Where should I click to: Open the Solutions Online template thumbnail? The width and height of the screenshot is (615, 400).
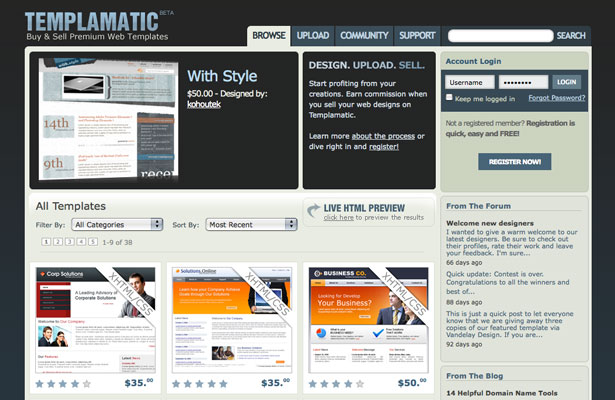232,320
